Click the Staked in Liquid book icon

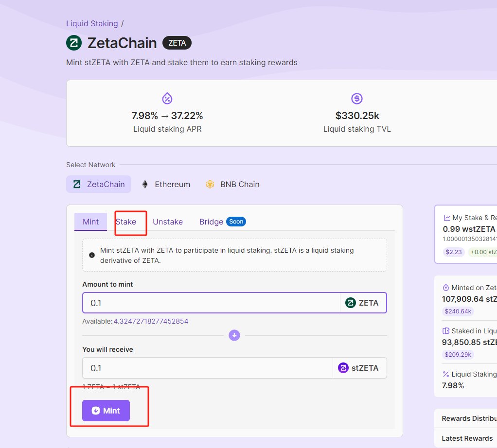pyautogui.click(x=445, y=331)
